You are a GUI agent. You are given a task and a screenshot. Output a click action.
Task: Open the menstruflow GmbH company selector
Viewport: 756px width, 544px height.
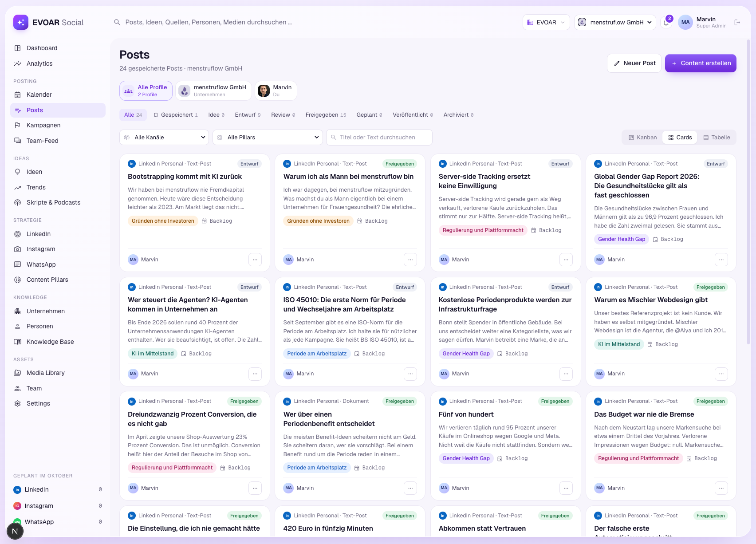click(615, 22)
